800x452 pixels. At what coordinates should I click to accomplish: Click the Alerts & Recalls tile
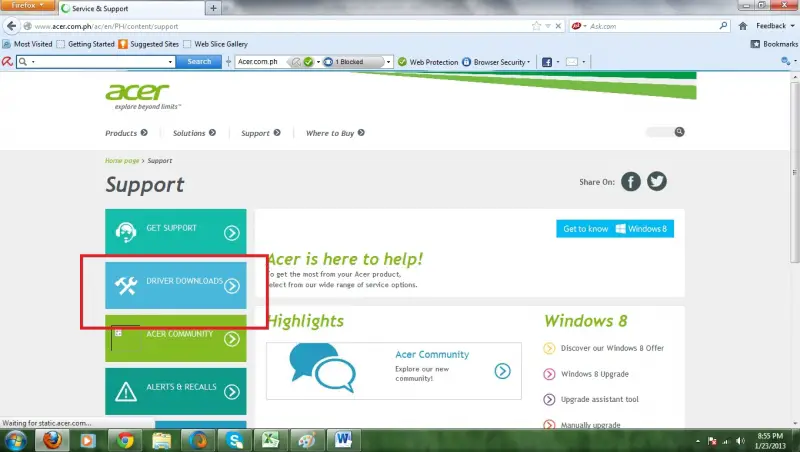tap(176, 391)
